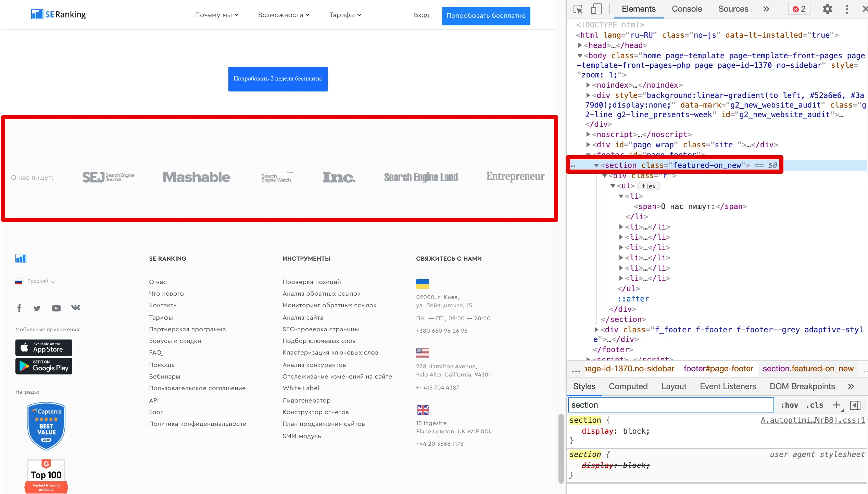Activate the DevTools element inspector picker
Image resolution: width=868 pixels, height=494 pixels.
pyautogui.click(x=578, y=9)
